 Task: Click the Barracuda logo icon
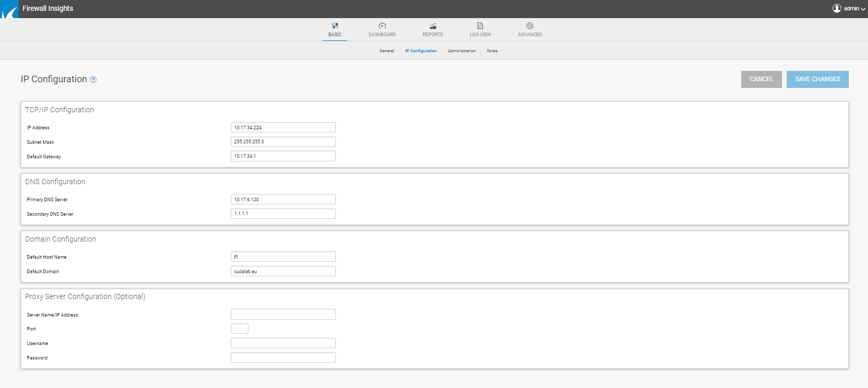pos(9,9)
